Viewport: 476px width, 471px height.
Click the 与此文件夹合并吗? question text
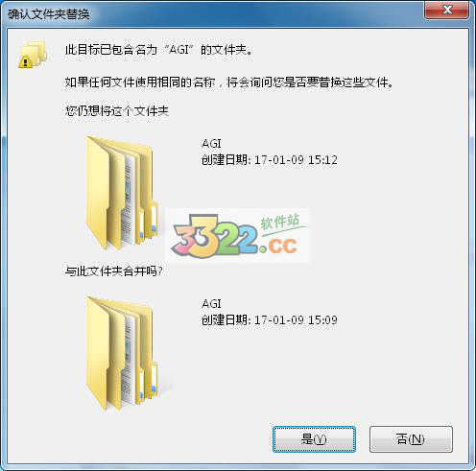click(114, 271)
